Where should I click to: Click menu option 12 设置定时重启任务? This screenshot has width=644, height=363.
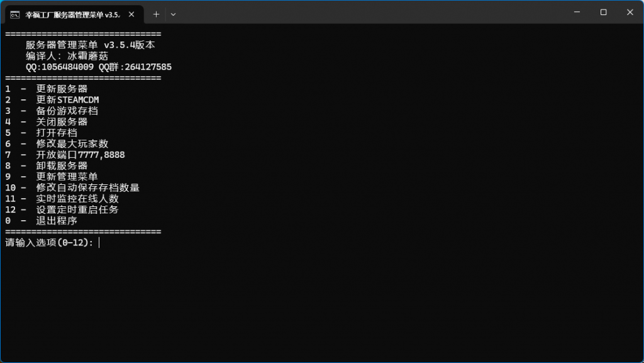77,209
